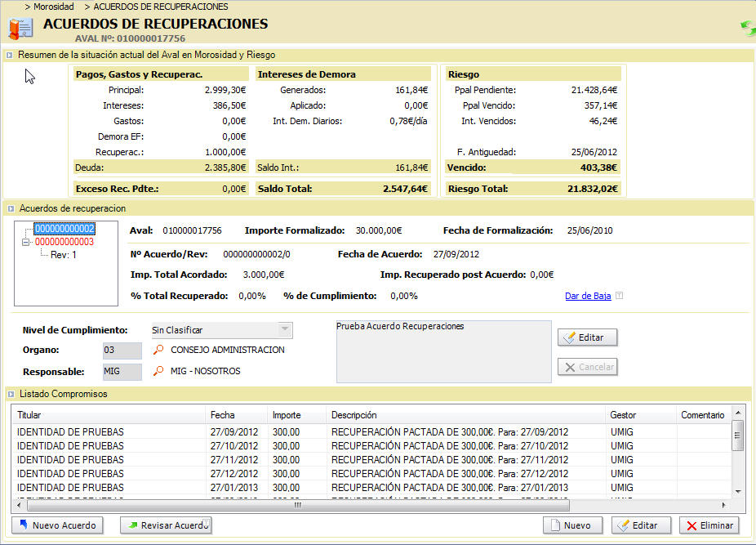Sort the list by Gestor column

pyautogui.click(x=640, y=415)
